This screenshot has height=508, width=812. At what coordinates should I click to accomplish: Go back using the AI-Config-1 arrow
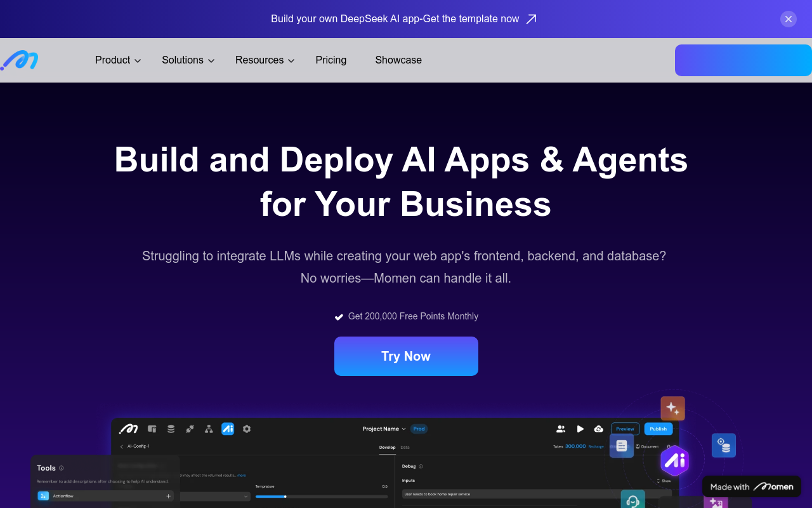[x=122, y=446]
